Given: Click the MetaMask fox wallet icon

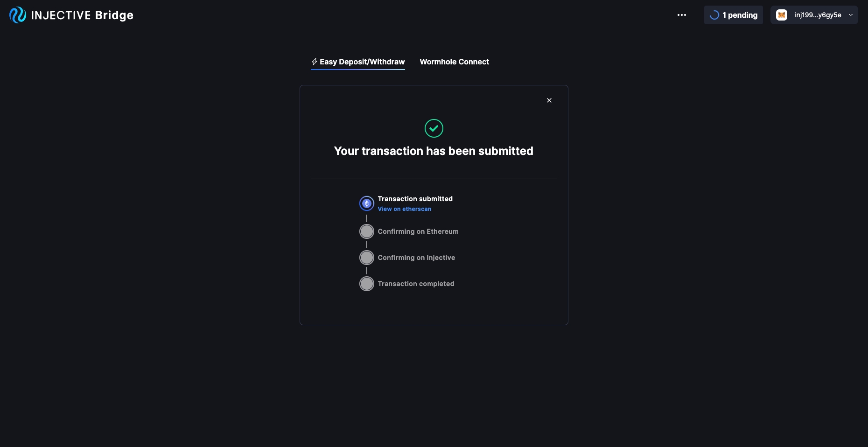Looking at the screenshot, I should point(782,15).
